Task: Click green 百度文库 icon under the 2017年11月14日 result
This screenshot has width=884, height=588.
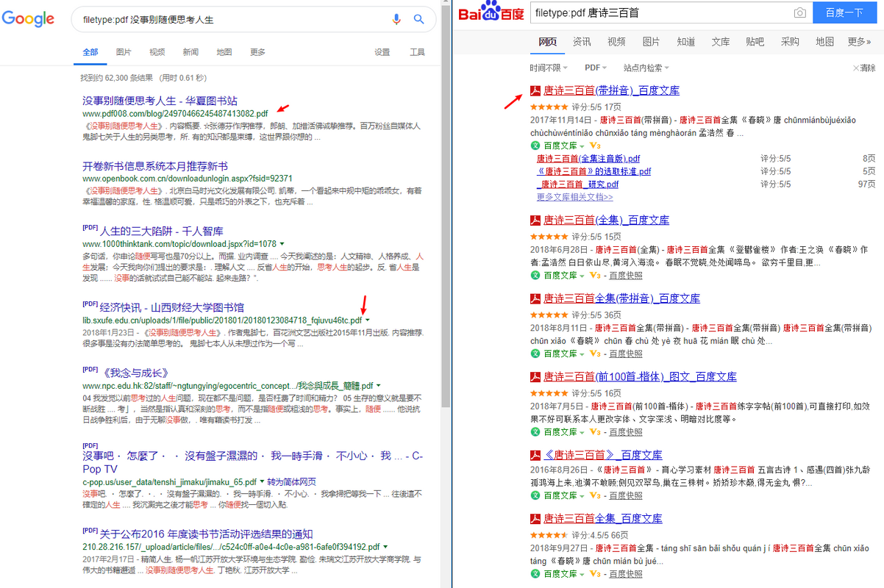Action: tap(535, 146)
